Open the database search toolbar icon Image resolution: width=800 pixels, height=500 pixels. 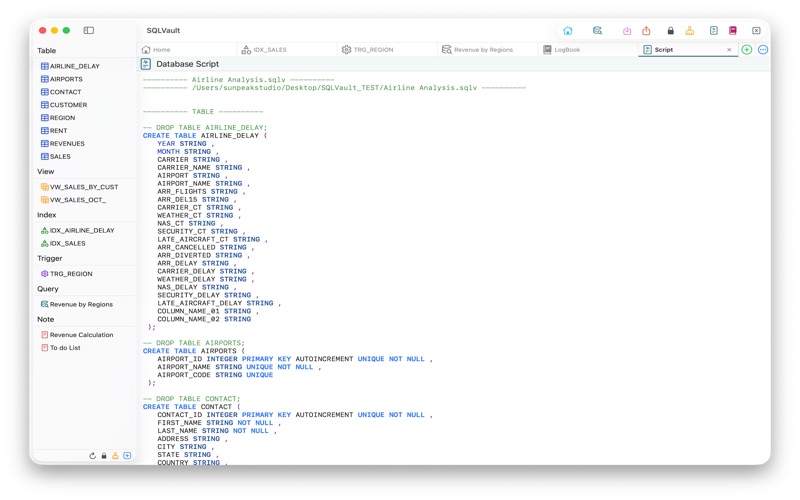[x=597, y=31]
